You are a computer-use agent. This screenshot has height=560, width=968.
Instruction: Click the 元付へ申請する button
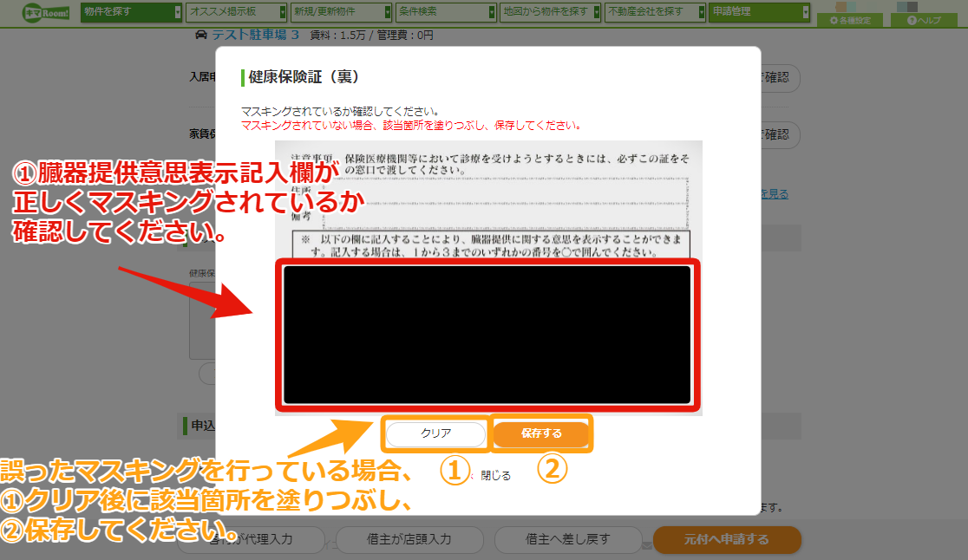coord(727,540)
